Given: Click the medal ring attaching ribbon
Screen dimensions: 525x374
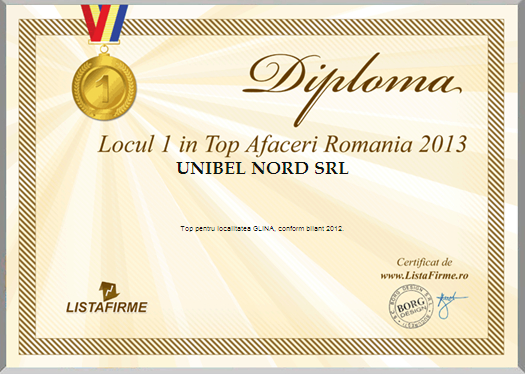Looking at the screenshot, I should point(104,49).
